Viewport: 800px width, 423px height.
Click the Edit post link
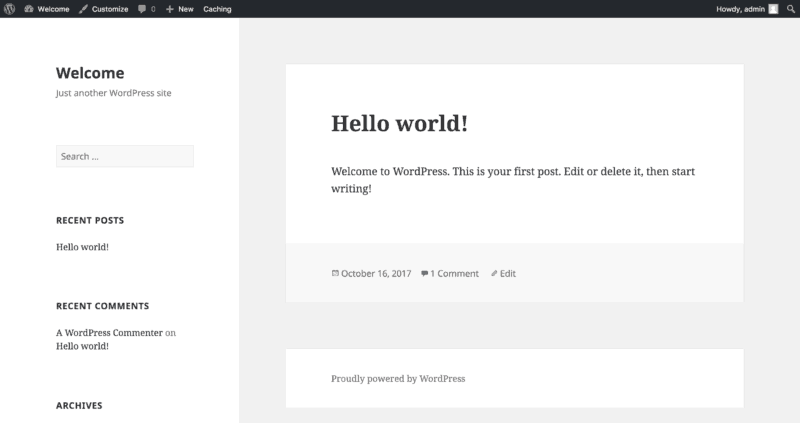click(508, 273)
